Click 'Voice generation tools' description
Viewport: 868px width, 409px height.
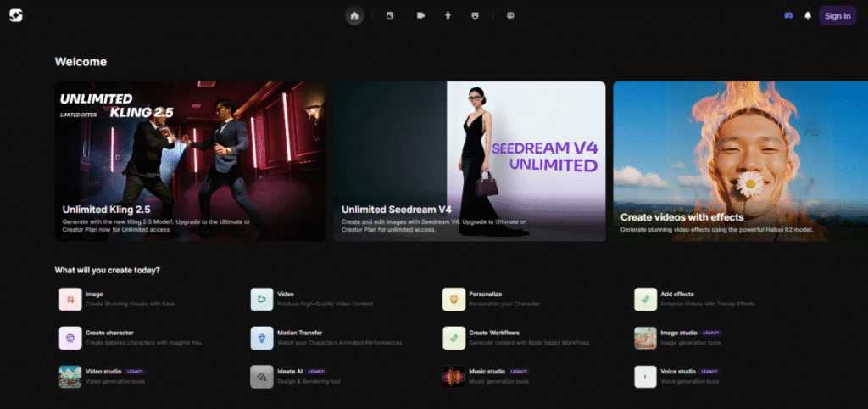click(x=690, y=381)
